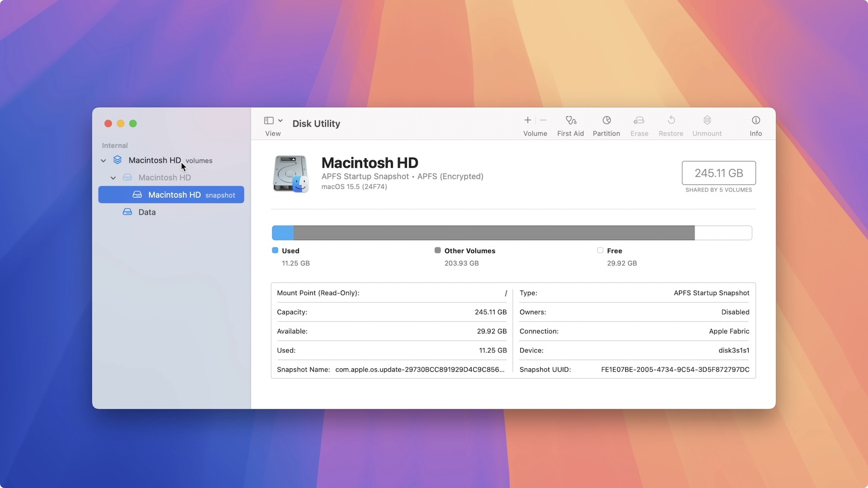
Task: Click the First Aid stethoscope icon
Action: click(571, 120)
